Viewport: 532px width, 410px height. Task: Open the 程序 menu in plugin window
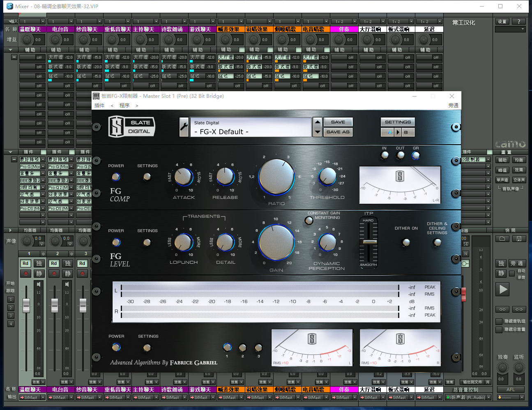tap(124, 106)
